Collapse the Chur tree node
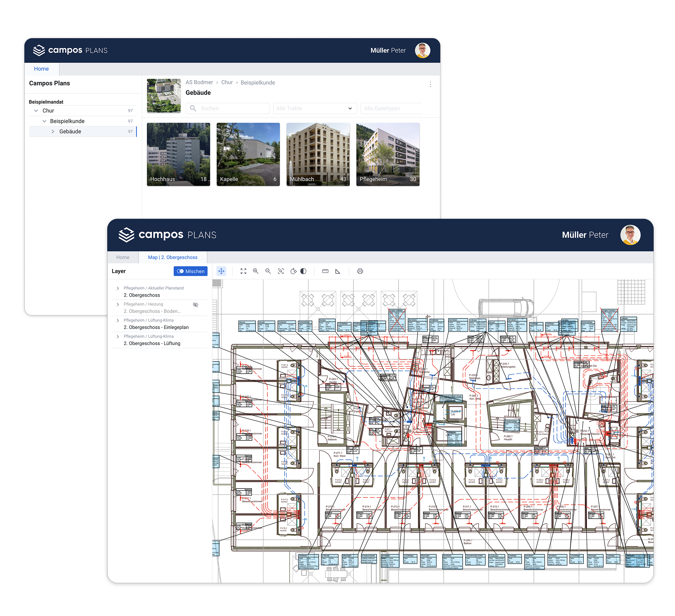 [x=36, y=111]
